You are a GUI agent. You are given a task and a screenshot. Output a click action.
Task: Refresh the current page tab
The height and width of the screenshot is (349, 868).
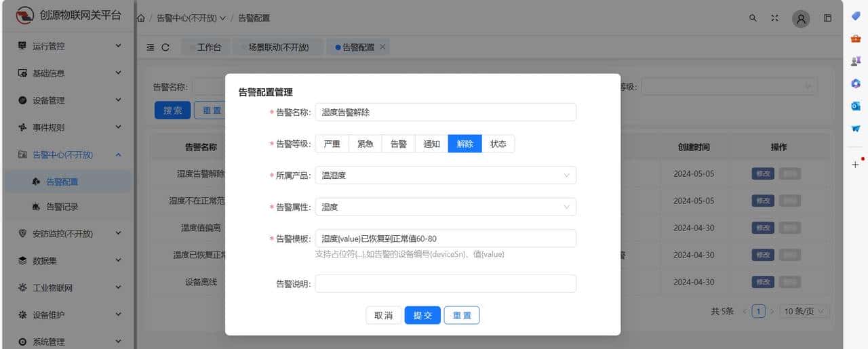coord(165,47)
